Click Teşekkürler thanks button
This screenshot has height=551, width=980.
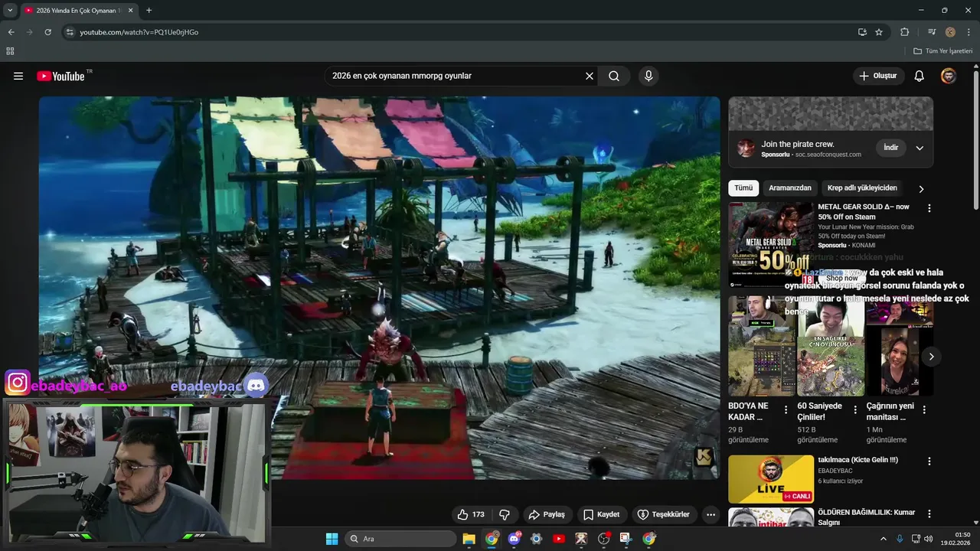664,514
